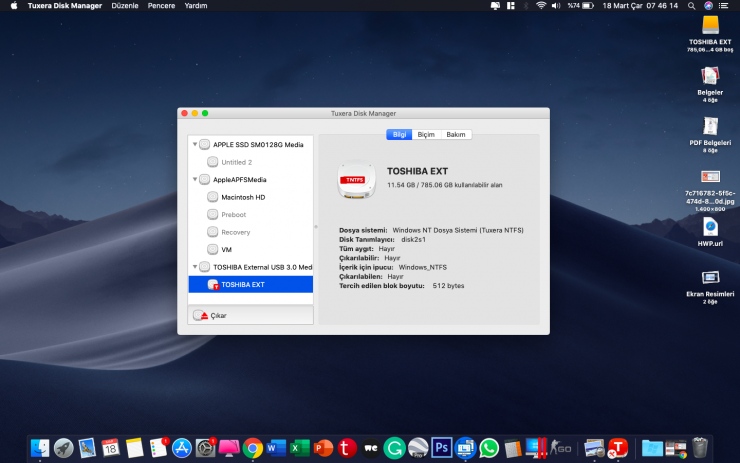The image size is (740, 463).
Task: Open the Tuxera Disk Manager app menu
Action: tap(65, 6)
